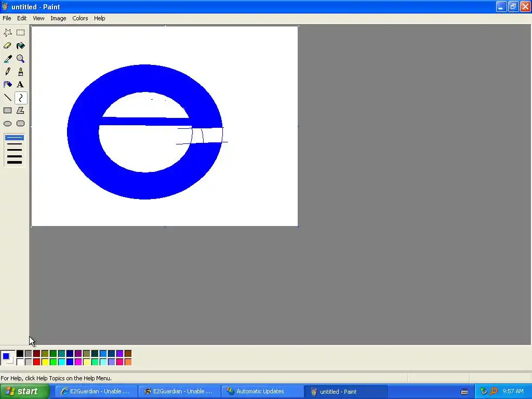Open the Colors menu
Image resolution: width=532 pixels, height=399 pixels.
pos(80,18)
